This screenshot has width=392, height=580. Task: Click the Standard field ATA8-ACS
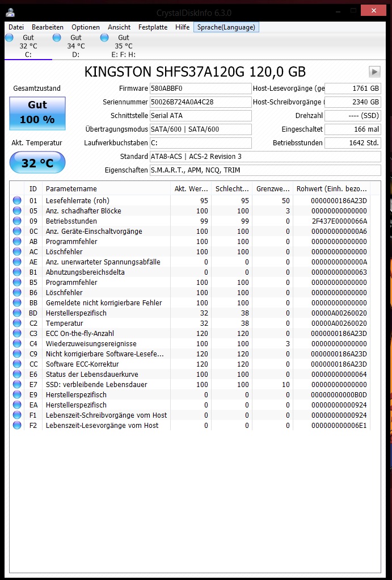coord(265,157)
